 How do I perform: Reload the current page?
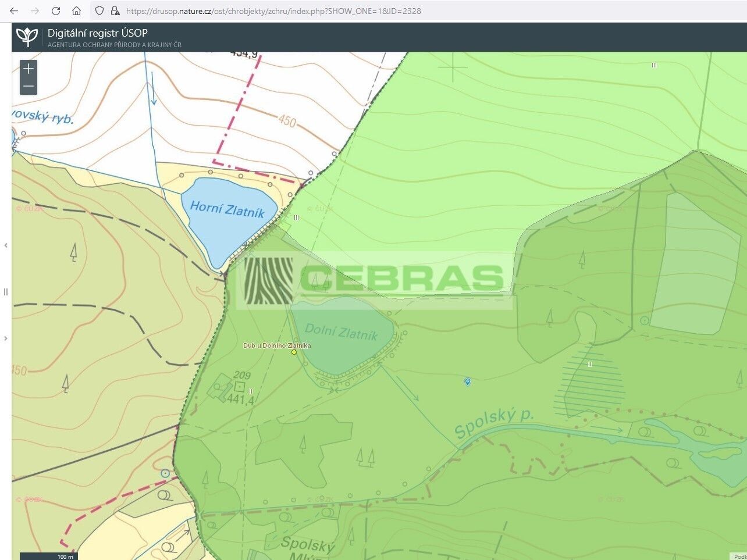click(56, 11)
